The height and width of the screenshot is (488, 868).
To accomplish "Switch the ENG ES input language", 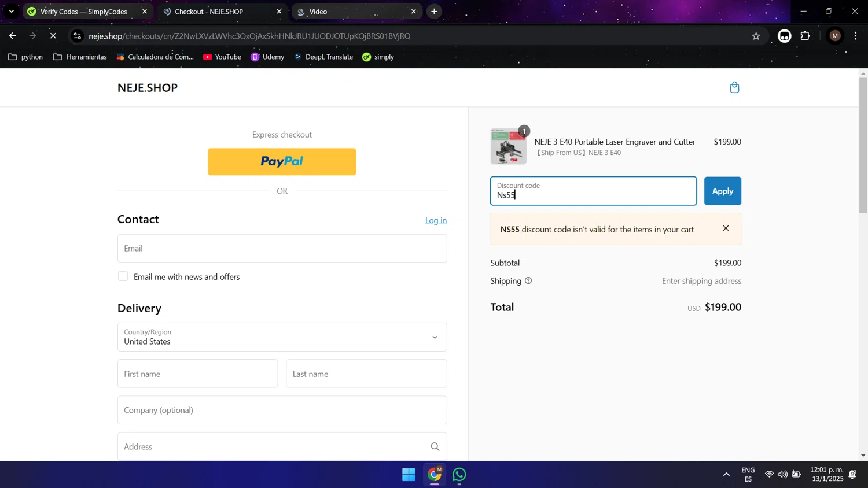I will 748,475.
